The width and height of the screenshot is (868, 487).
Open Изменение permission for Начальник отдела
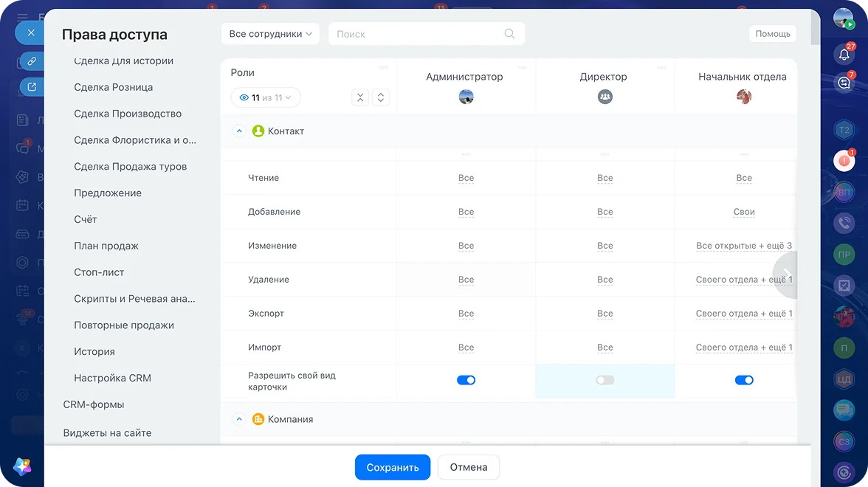pos(744,246)
